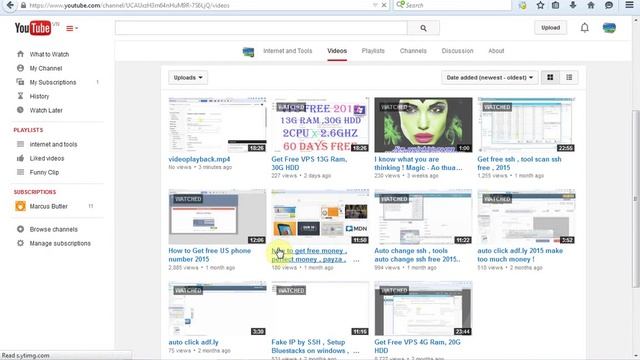Viewport: 640px width, 360px height.
Task: Switch to list view
Action: click(x=569, y=78)
